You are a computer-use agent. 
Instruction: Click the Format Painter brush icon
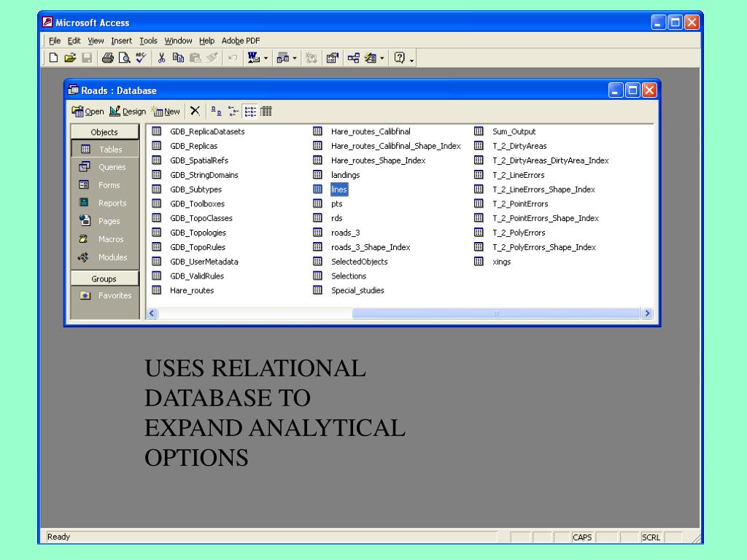[x=212, y=58]
